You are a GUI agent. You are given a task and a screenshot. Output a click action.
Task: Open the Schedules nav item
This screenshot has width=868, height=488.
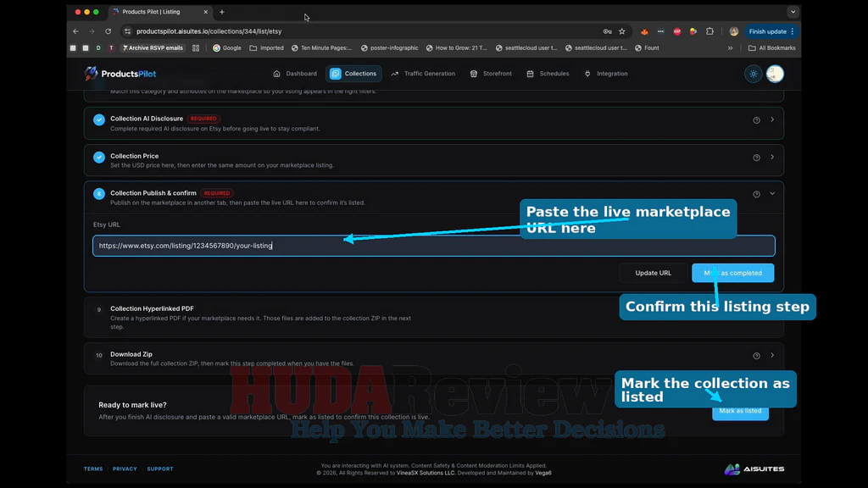point(548,74)
